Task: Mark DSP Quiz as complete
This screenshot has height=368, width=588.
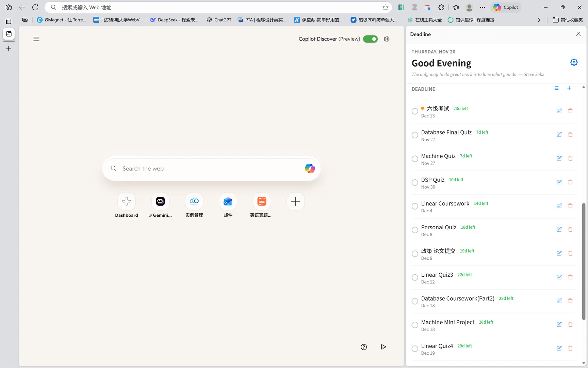Action: (x=415, y=183)
